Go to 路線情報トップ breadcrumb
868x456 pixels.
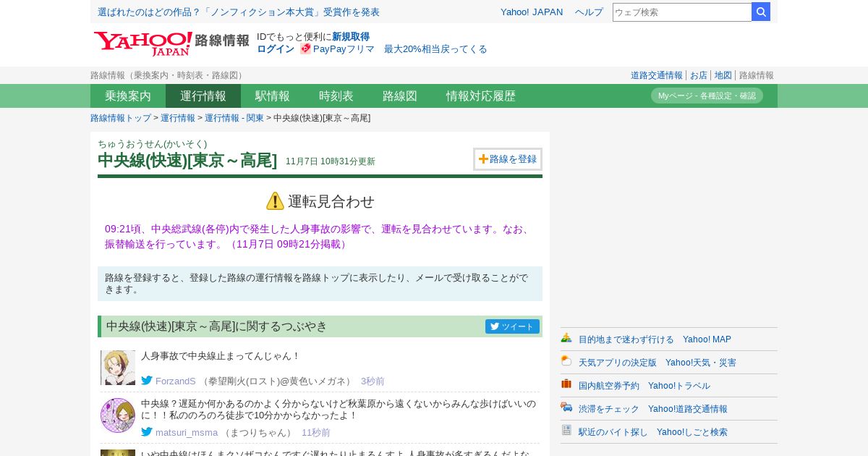point(121,118)
